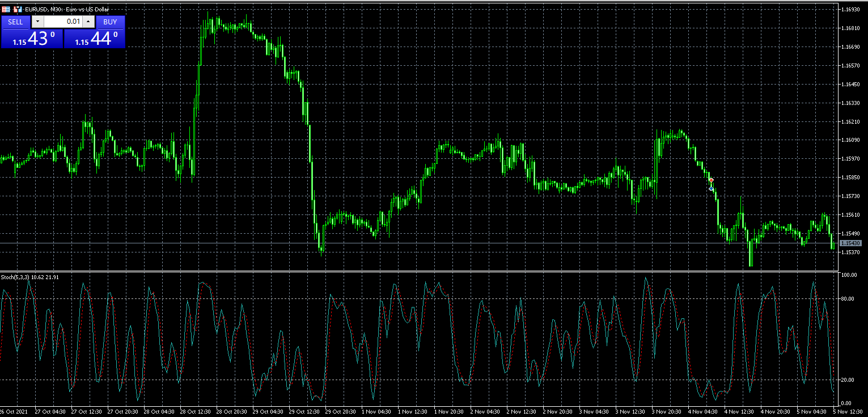Toggle the One Click Trading panel icon
868x417 pixels.
pos(17,9)
